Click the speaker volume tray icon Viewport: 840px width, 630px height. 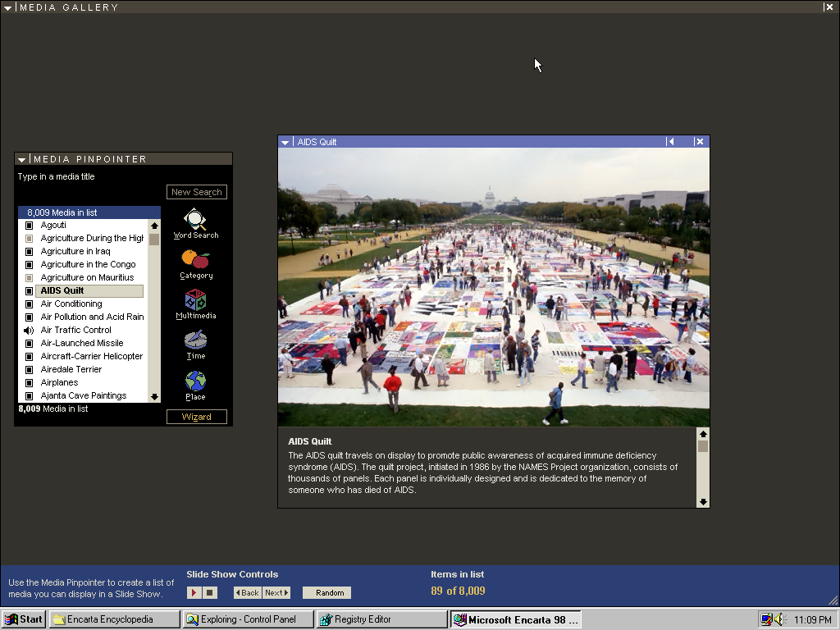click(x=778, y=619)
